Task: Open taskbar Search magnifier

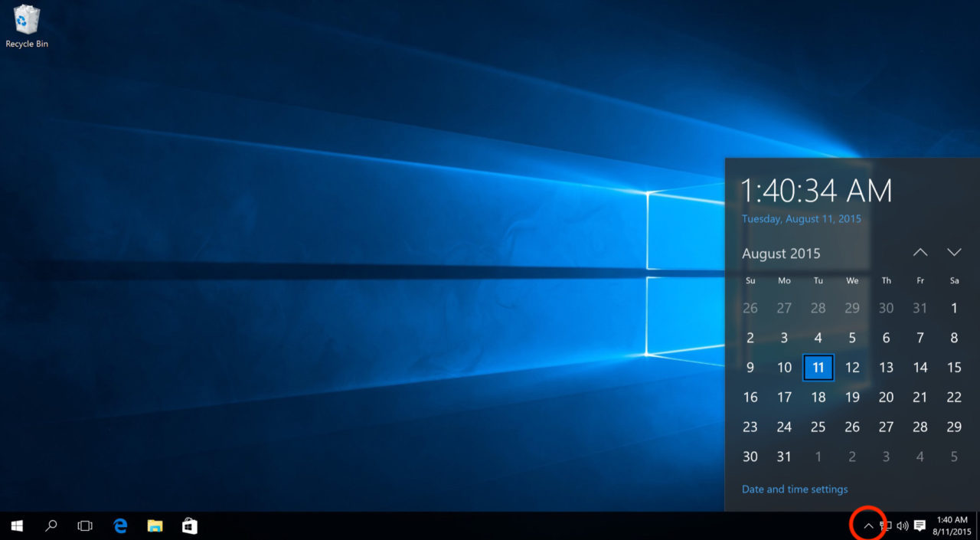Action: tap(51, 526)
